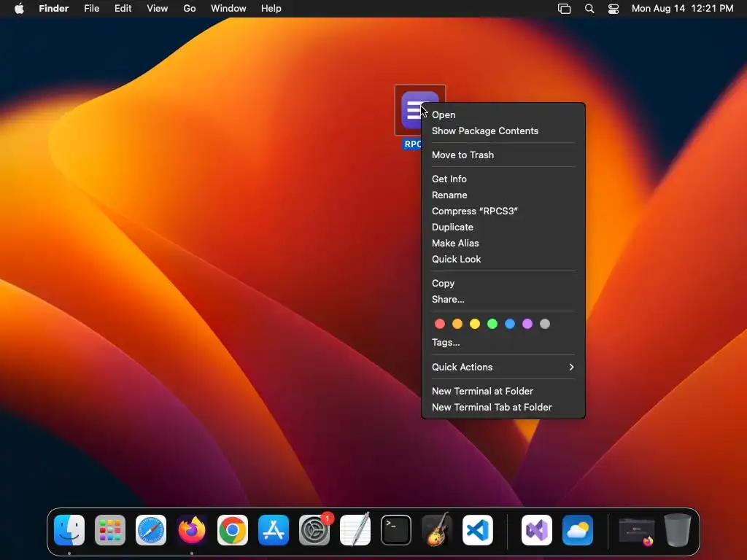Viewport: 747px width, 560px height.
Task: Open the Window menu
Action: (228, 9)
